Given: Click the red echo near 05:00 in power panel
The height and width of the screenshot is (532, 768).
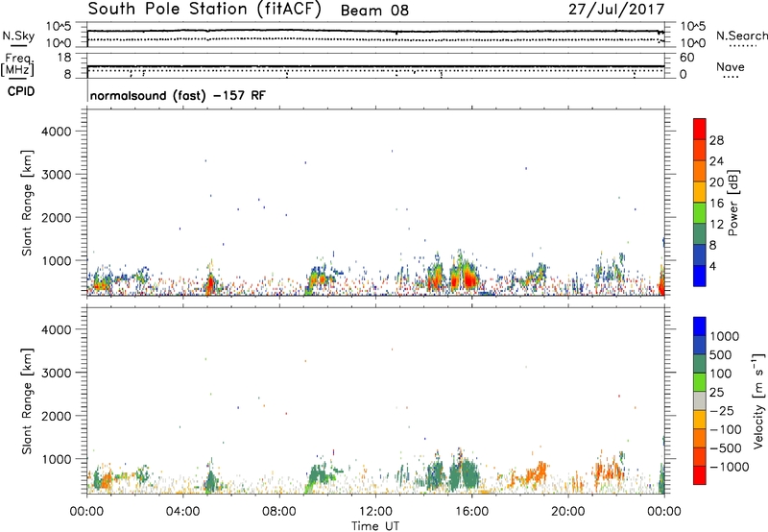Looking at the screenshot, I should pos(211,284).
